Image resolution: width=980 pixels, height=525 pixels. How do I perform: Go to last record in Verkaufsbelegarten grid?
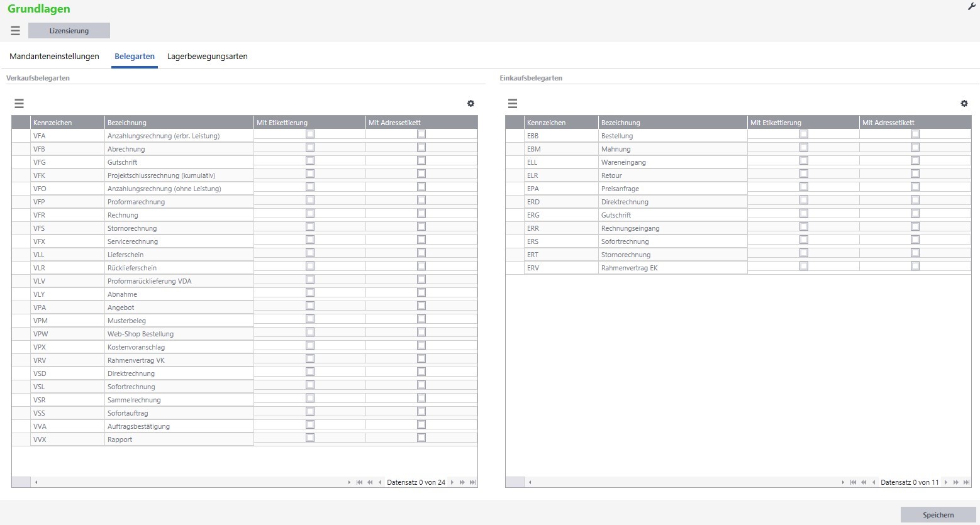coord(472,482)
